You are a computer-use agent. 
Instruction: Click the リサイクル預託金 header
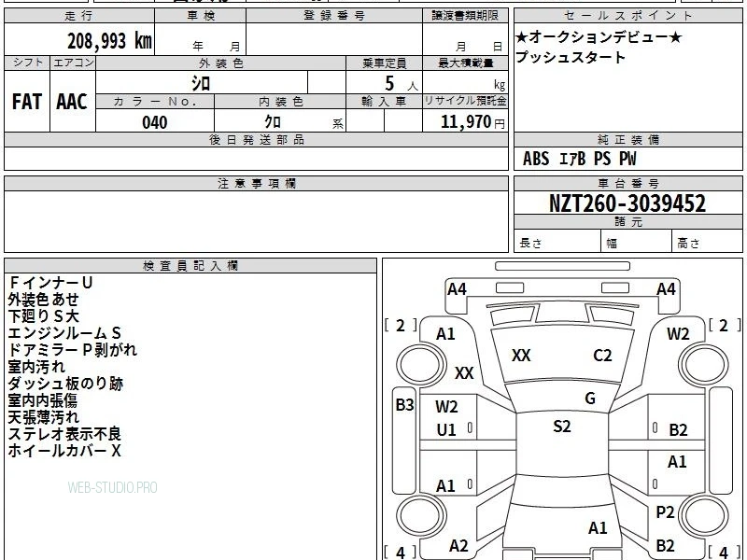465,102
